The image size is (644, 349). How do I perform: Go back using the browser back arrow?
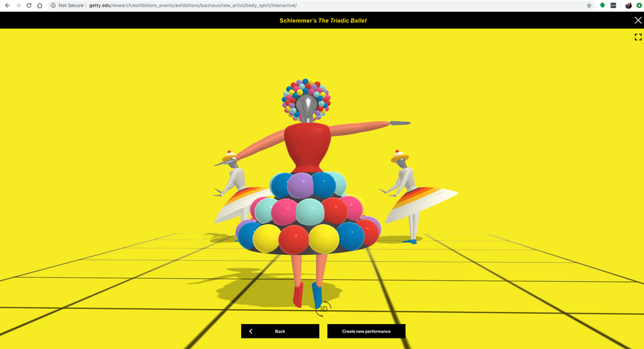coord(7,5)
